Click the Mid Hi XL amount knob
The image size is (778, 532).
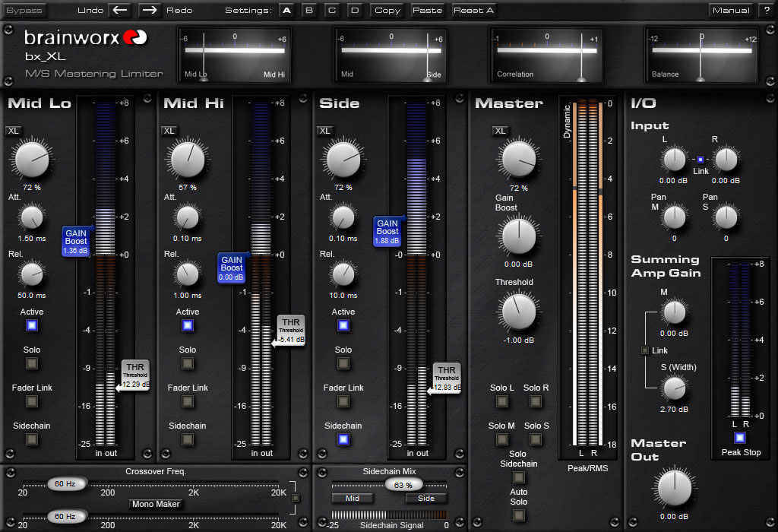[188, 160]
